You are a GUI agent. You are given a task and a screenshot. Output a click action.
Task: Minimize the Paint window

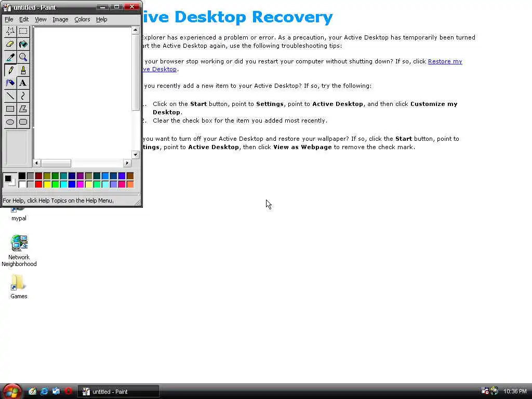[x=103, y=7]
